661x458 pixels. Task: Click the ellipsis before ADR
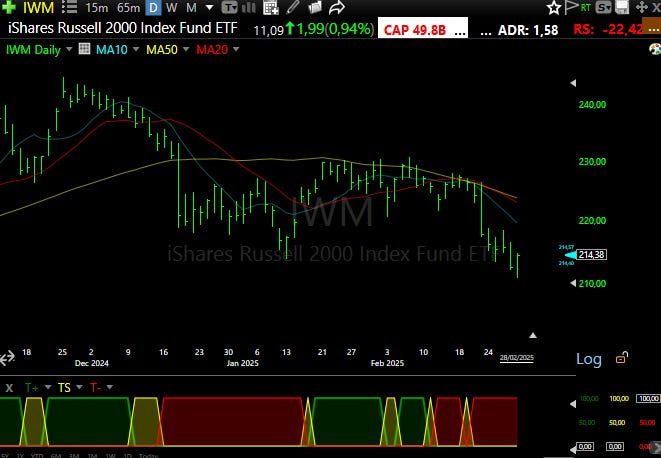[486, 32]
